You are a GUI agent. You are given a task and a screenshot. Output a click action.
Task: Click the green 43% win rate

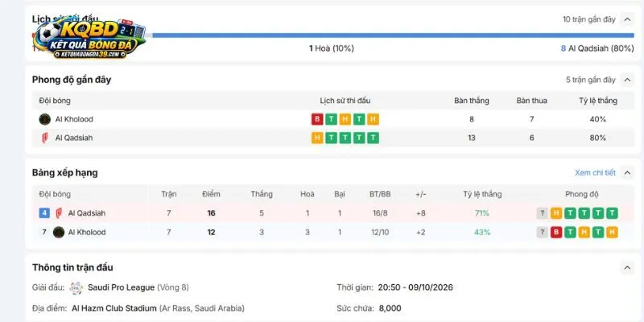pyautogui.click(x=482, y=232)
